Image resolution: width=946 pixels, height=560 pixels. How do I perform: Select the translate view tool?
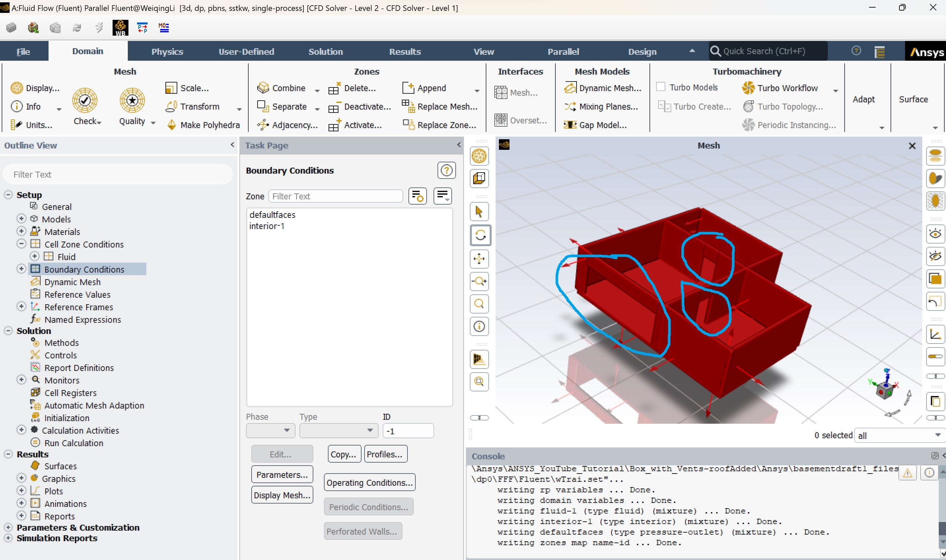479,259
